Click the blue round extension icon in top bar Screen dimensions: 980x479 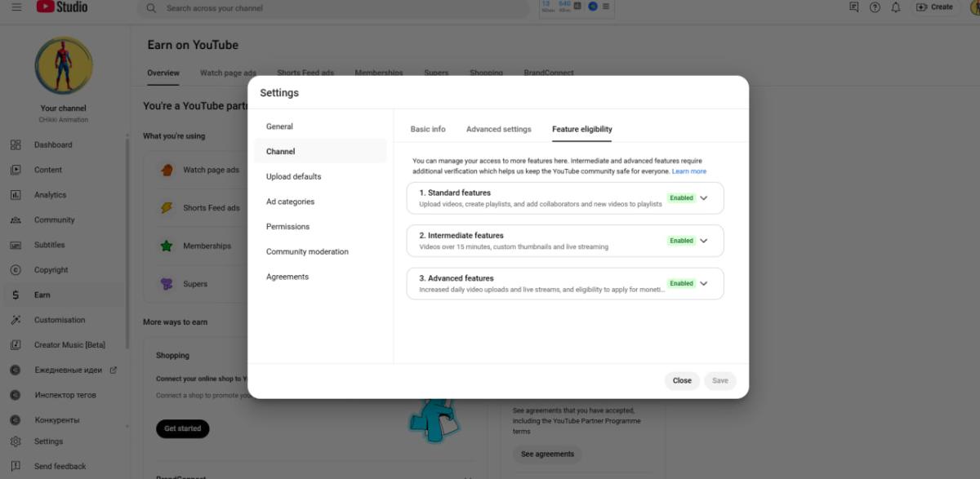592,7
